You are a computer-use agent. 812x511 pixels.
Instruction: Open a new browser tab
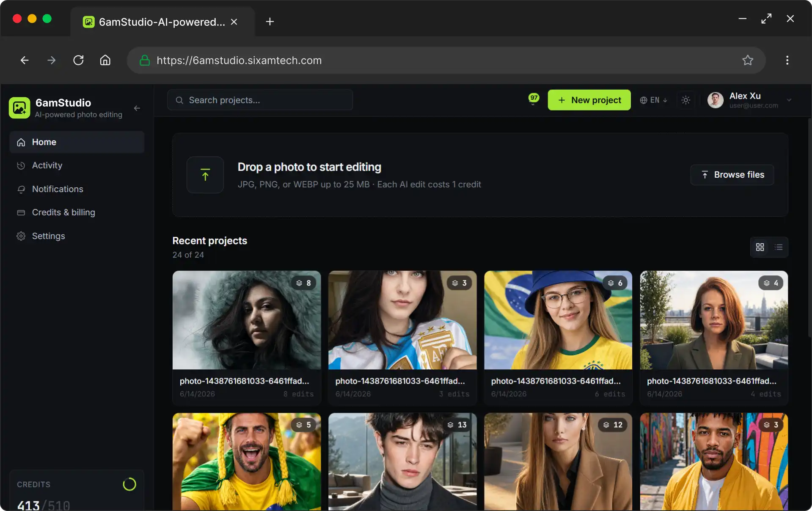point(270,22)
